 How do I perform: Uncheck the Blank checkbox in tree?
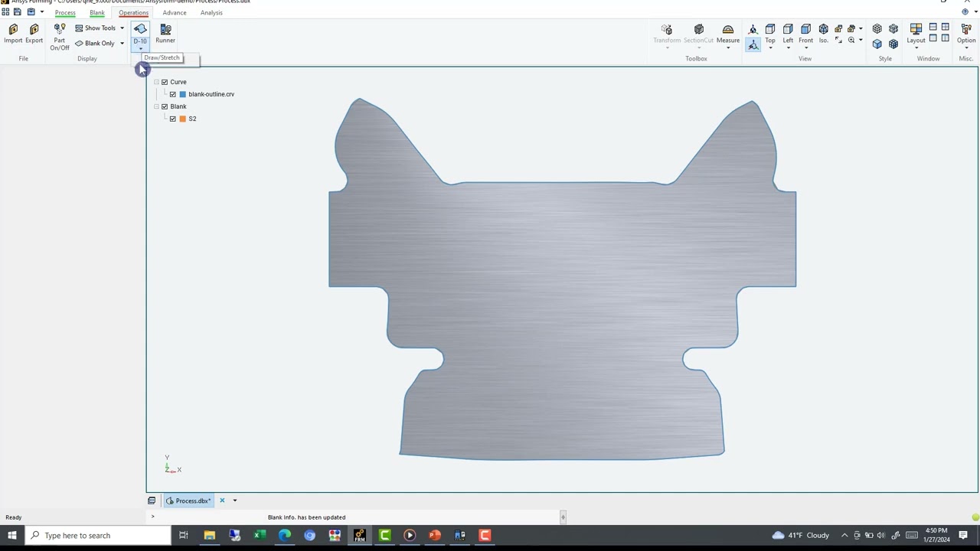click(165, 106)
